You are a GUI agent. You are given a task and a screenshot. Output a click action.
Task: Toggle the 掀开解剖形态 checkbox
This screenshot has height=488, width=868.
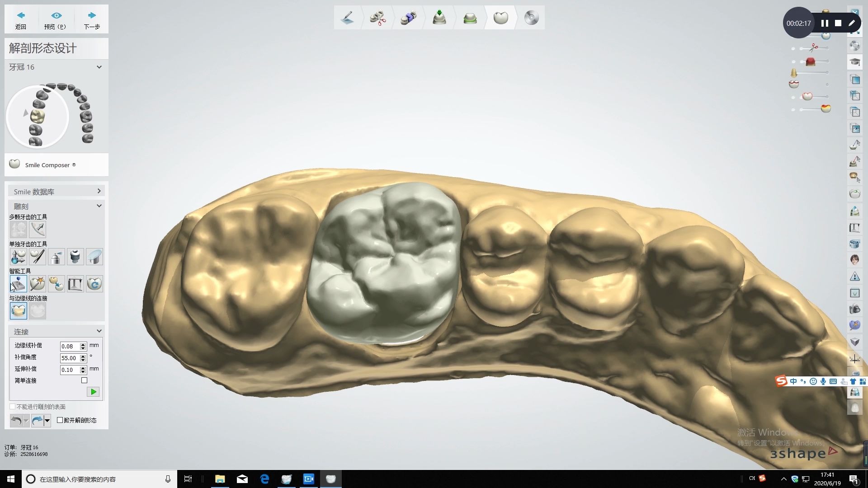point(60,420)
